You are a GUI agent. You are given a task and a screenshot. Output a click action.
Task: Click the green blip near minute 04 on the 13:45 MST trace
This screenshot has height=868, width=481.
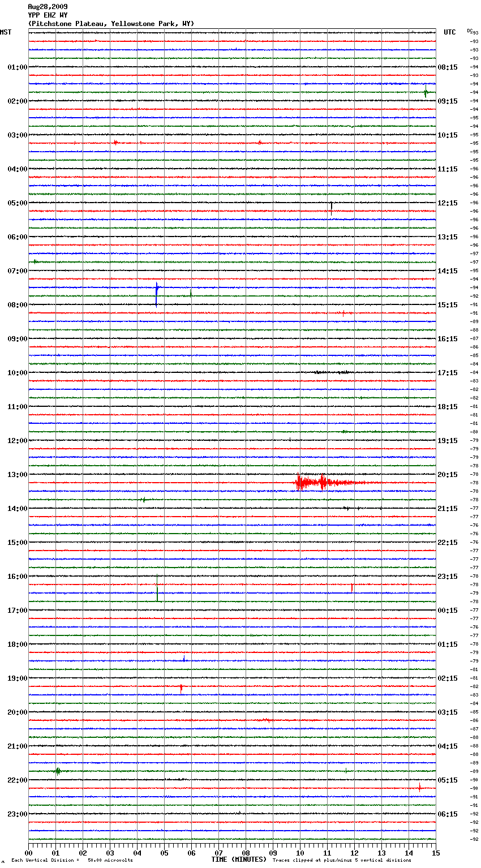tap(144, 500)
